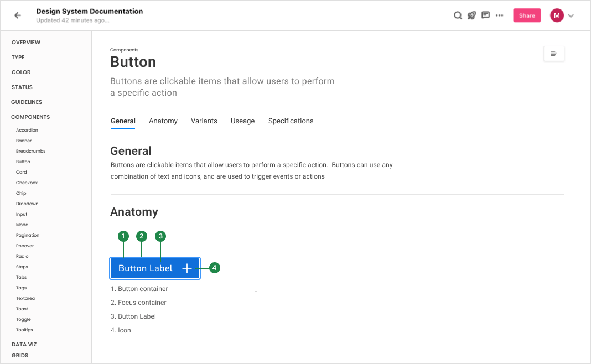Open TYPE section in sidebar
This screenshot has width=591, height=364.
(18, 58)
